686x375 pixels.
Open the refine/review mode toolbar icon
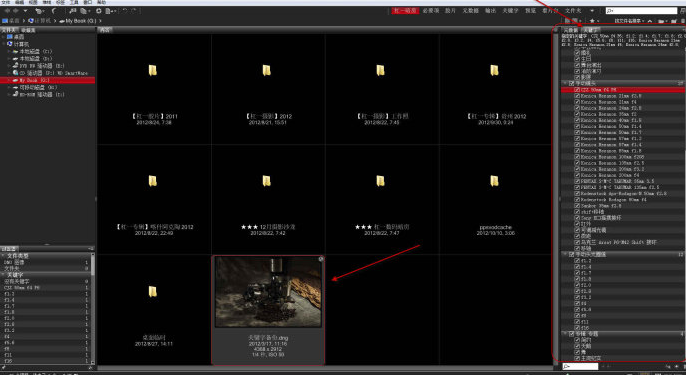tap(84, 11)
